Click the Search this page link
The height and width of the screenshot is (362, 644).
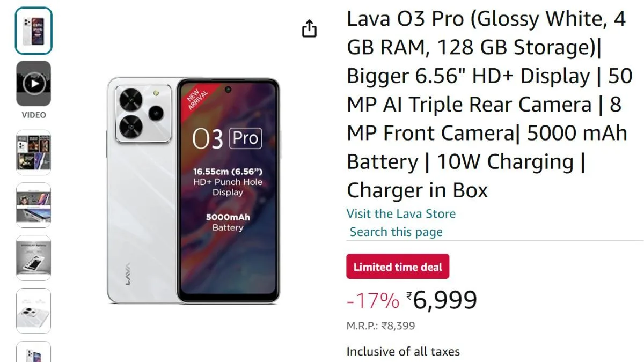point(396,232)
